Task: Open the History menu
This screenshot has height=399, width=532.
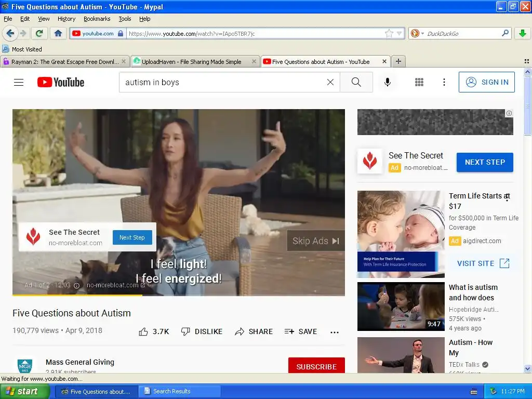Action: 66,19
